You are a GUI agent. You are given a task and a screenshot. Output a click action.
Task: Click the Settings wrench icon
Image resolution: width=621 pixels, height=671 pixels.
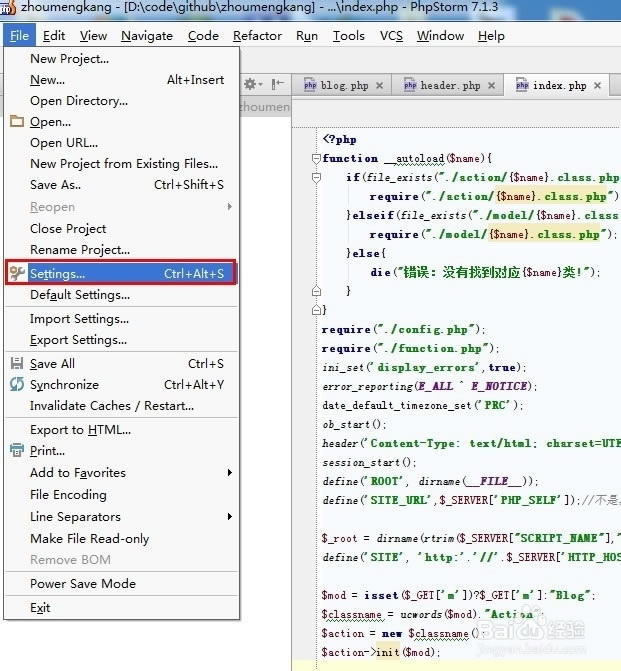(17, 273)
